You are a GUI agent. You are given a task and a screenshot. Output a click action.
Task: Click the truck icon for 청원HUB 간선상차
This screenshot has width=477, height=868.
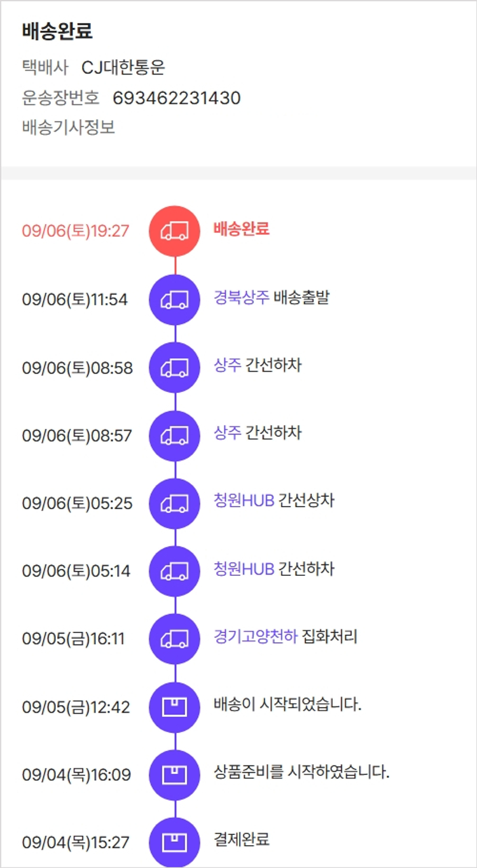174,503
